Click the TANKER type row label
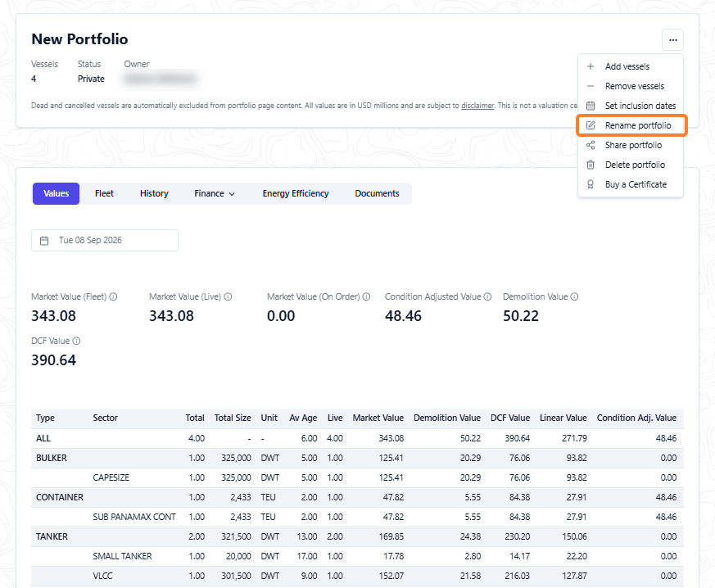715x588 pixels. point(52,536)
